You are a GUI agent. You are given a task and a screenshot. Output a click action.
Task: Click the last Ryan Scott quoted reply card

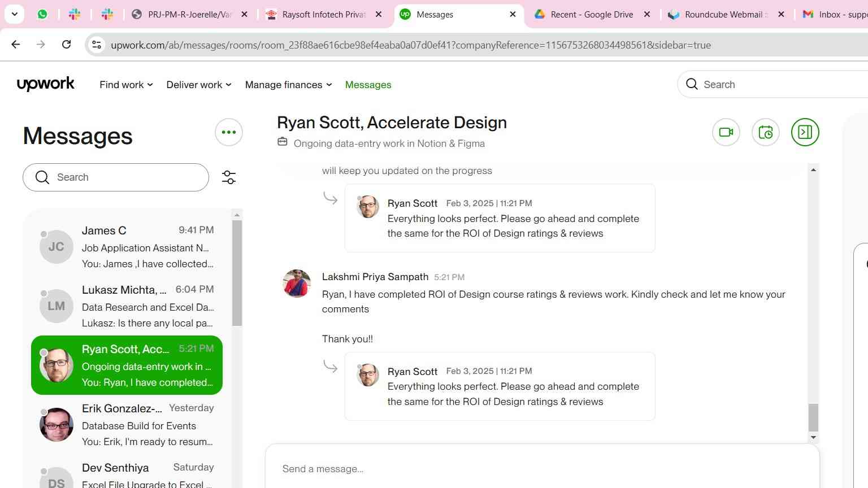click(500, 386)
